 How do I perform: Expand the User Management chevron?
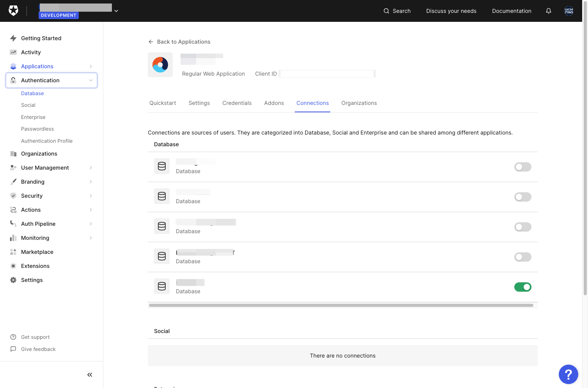tap(91, 168)
